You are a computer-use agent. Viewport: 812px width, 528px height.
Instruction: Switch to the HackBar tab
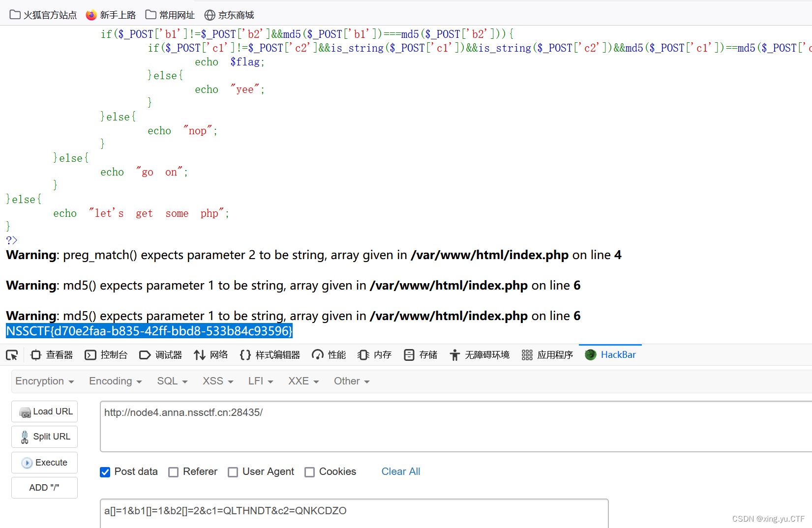(x=610, y=354)
